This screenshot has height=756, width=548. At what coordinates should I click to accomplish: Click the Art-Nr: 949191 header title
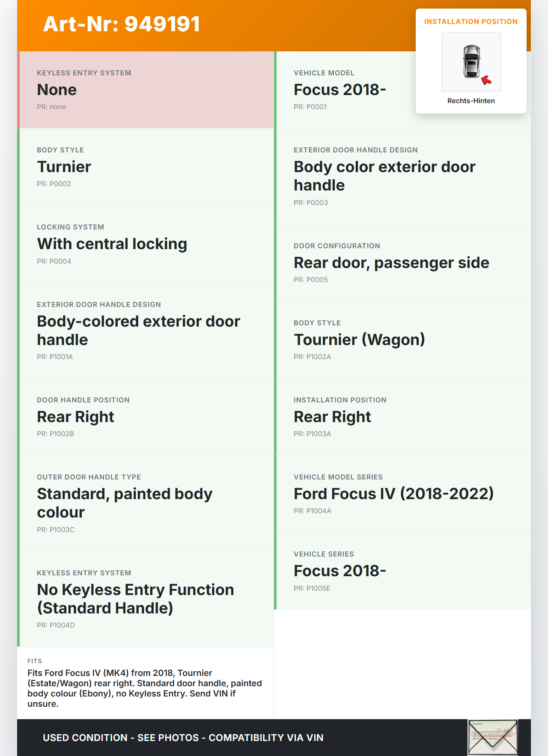coord(122,24)
